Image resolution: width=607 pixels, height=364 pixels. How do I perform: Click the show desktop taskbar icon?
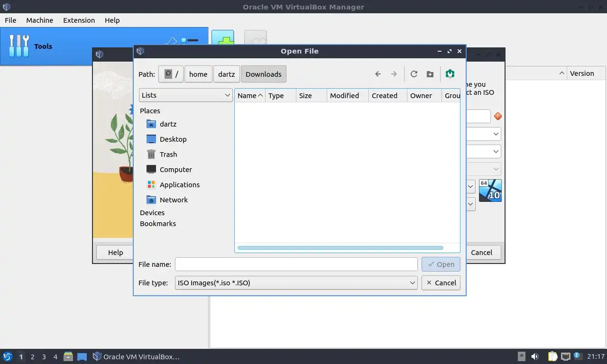[x=82, y=357]
